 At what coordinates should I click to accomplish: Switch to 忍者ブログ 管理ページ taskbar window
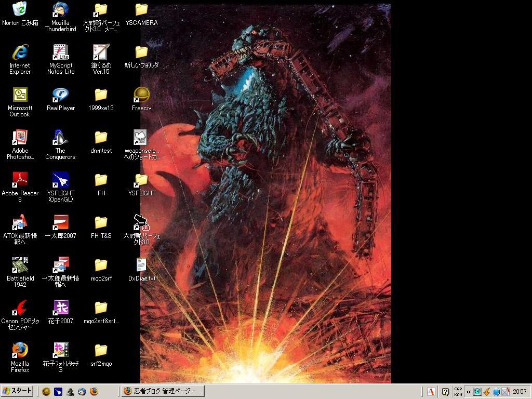(163, 392)
